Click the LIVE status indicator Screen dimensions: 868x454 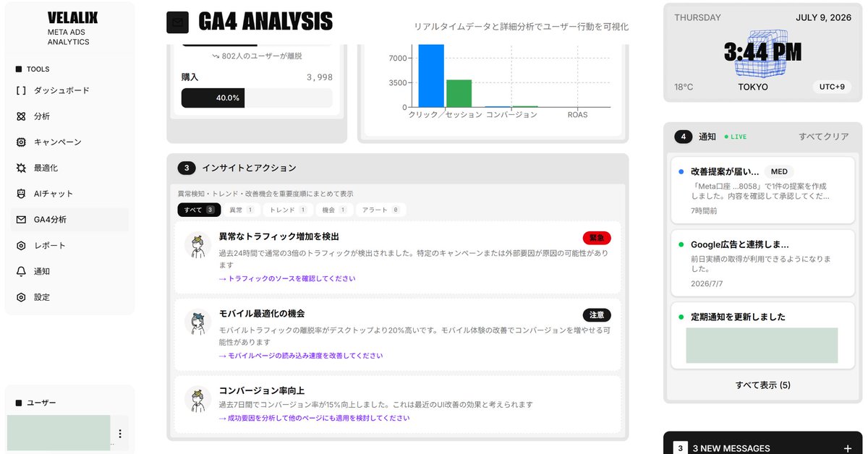[735, 137]
